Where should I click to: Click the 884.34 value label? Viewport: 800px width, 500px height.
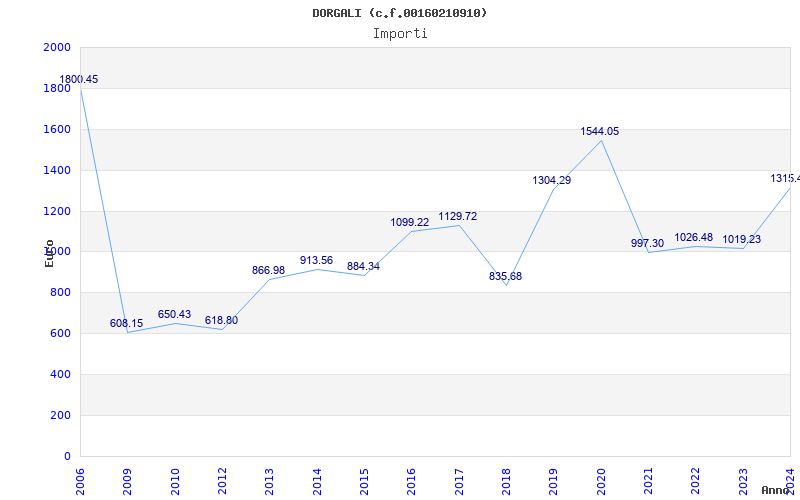[363, 266]
